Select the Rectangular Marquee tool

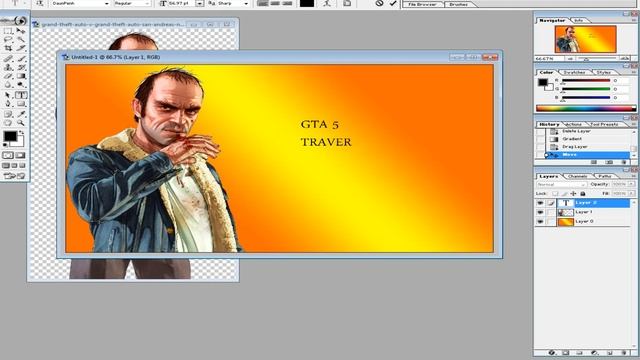(8, 31)
